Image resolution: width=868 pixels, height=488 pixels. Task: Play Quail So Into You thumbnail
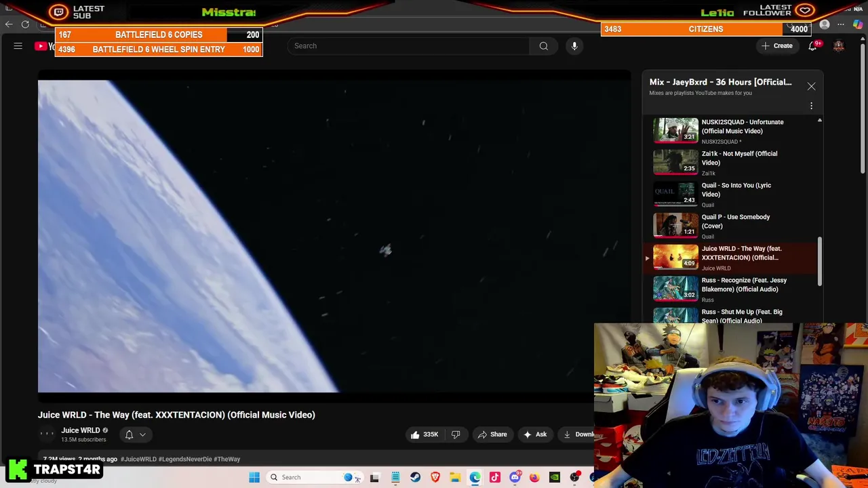(x=675, y=195)
